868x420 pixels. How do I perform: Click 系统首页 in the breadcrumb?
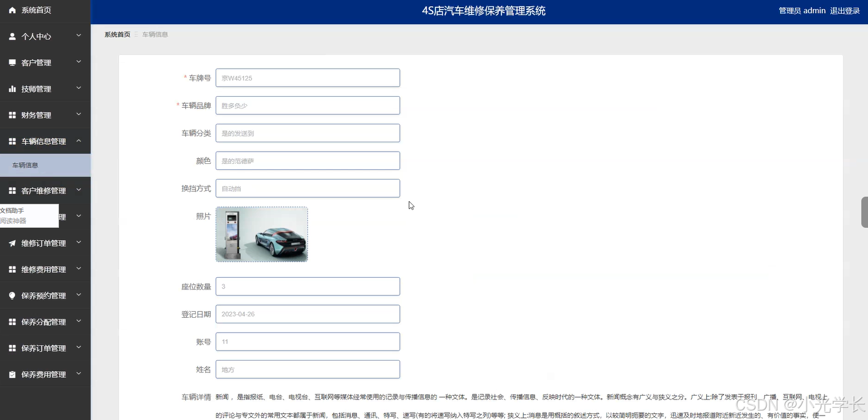(x=117, y=34)
